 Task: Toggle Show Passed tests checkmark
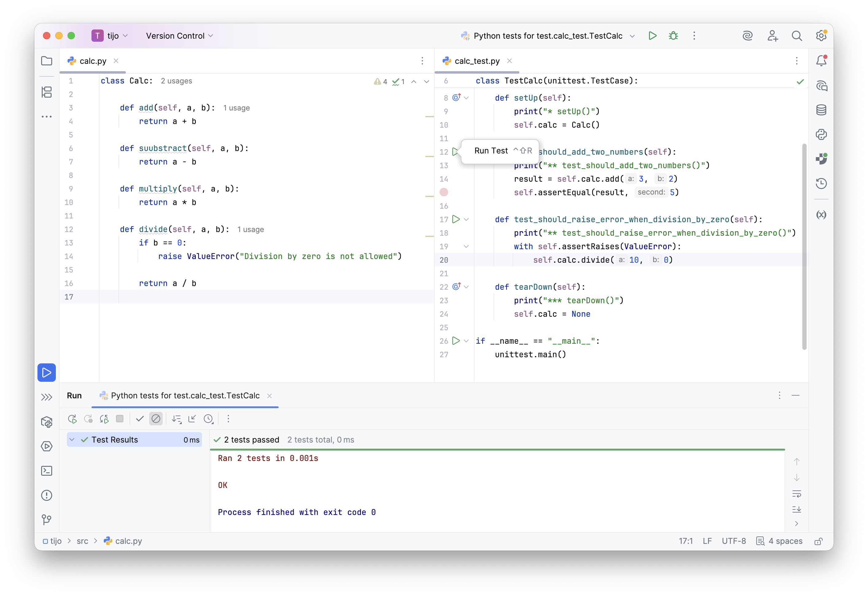(x=140, y=419)
